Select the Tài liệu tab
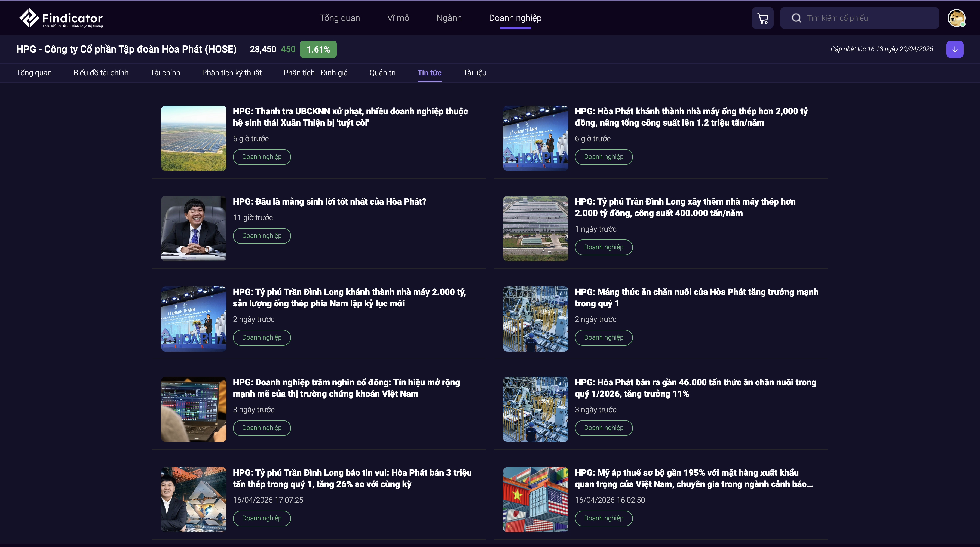 point(474,73)
